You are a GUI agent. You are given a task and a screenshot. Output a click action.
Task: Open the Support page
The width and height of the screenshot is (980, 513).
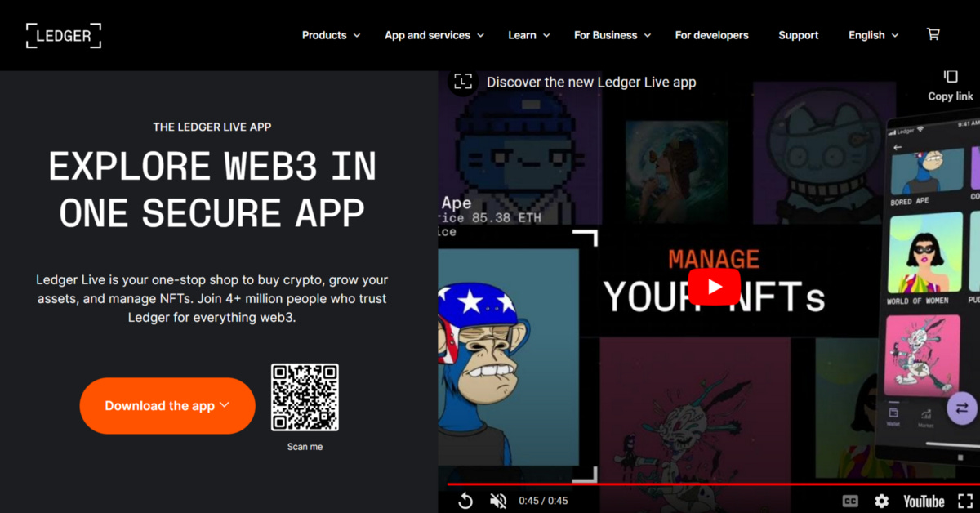click(x=799, y=35)
